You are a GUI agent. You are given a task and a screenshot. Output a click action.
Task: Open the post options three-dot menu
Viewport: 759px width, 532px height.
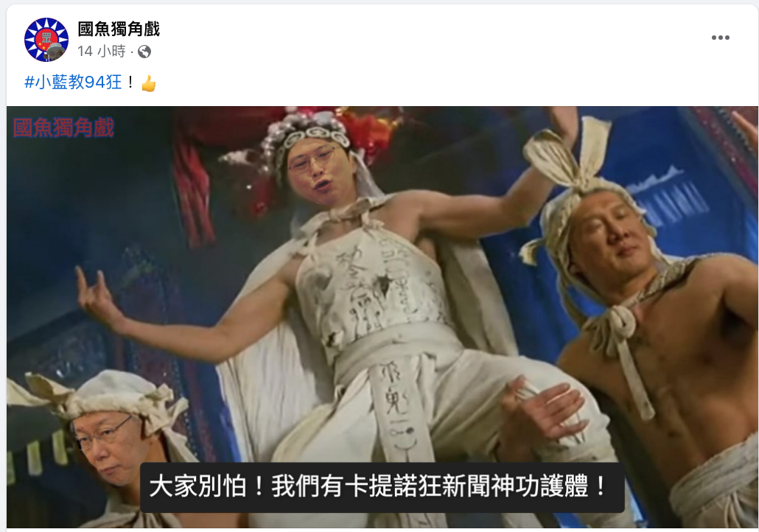720,38
